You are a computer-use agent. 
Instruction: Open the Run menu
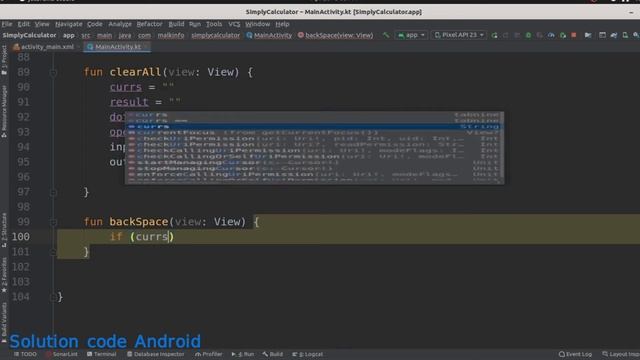[195, 24]
